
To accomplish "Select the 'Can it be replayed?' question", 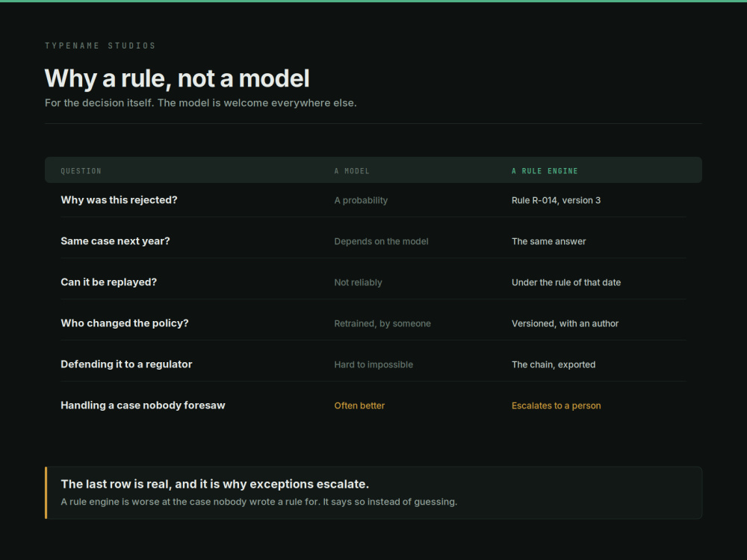I will point(108,282).
